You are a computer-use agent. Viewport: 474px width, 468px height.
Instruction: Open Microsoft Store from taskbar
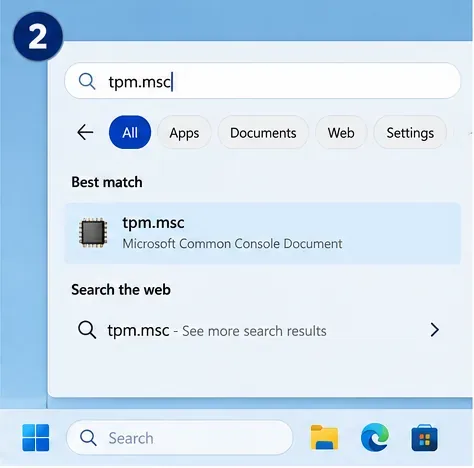pyautogui.click(x=424, y=438)
